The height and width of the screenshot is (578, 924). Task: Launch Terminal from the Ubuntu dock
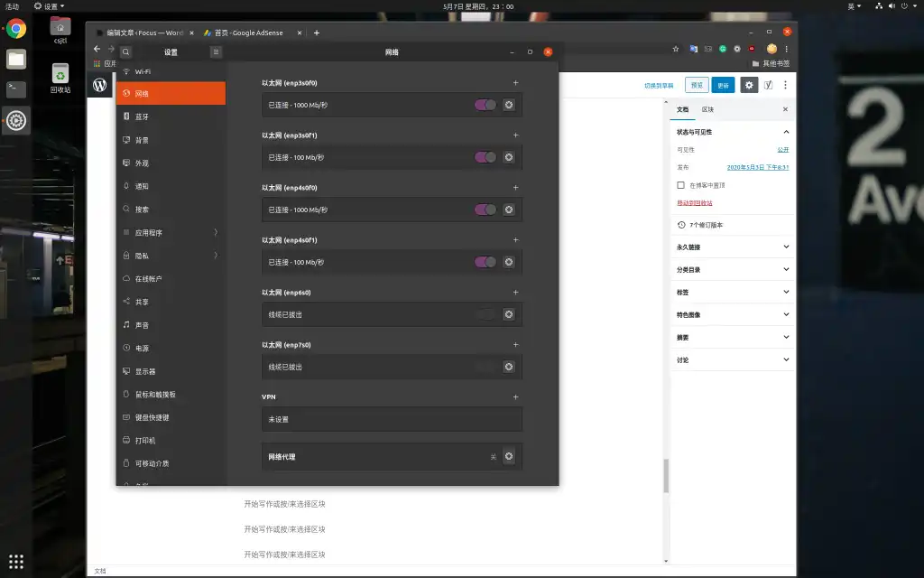[16, 89]
